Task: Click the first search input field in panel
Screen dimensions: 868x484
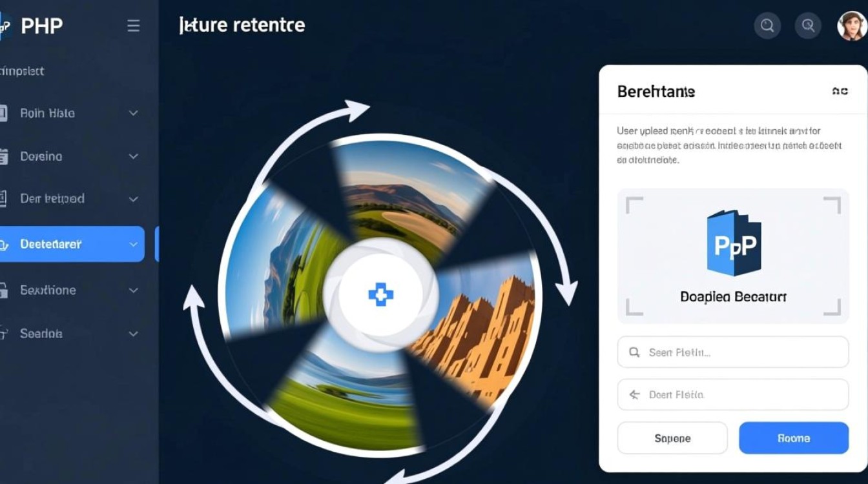Action: pyautogui.click(x=733, y=352)
